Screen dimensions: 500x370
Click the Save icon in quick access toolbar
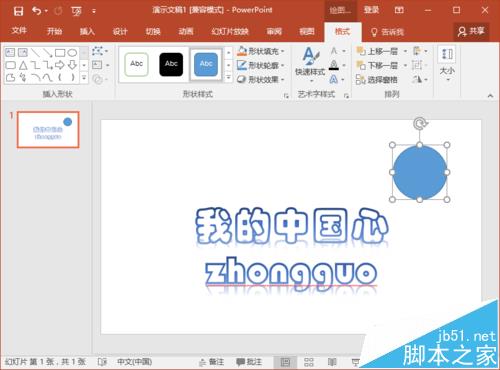[18, 11]
